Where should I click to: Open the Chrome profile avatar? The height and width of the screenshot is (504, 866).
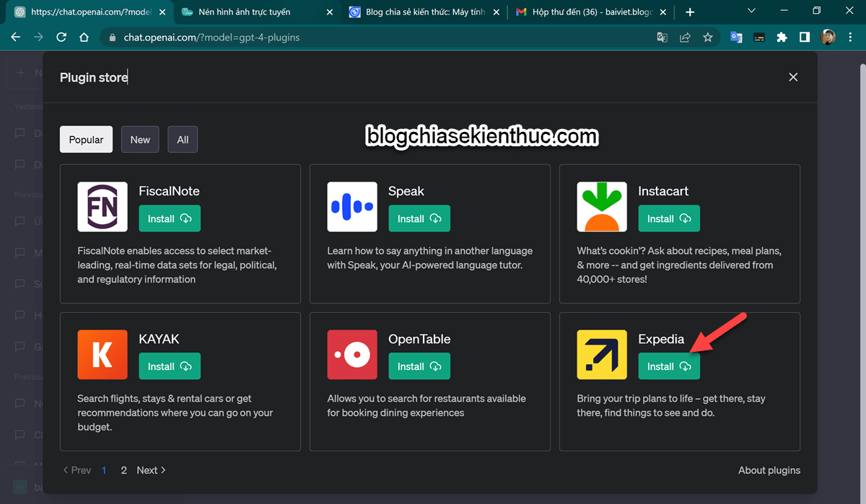click(x=828, y=37)
